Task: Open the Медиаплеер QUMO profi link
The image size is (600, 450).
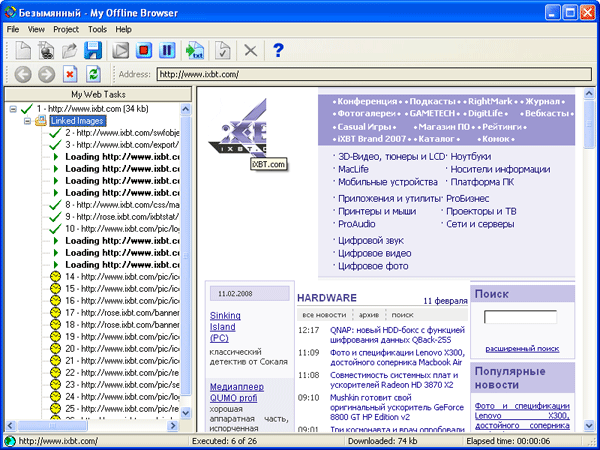Action: point(237,393)
